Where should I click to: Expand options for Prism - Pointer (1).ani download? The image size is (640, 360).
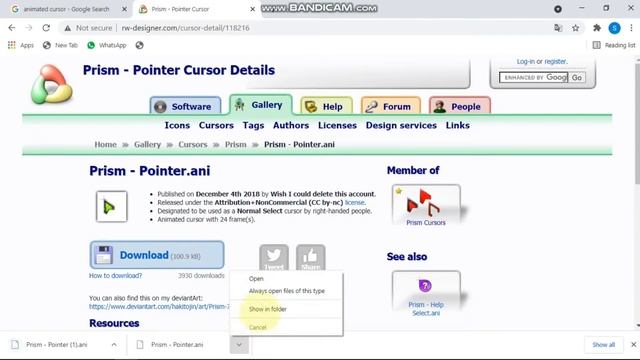pos(114,344)
